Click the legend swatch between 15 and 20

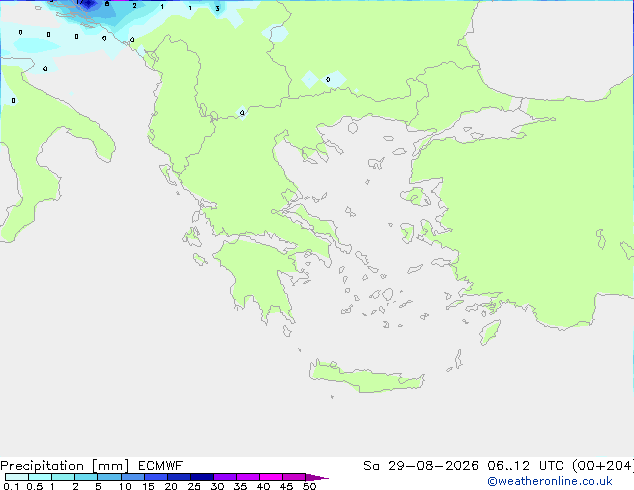(155, 477)
